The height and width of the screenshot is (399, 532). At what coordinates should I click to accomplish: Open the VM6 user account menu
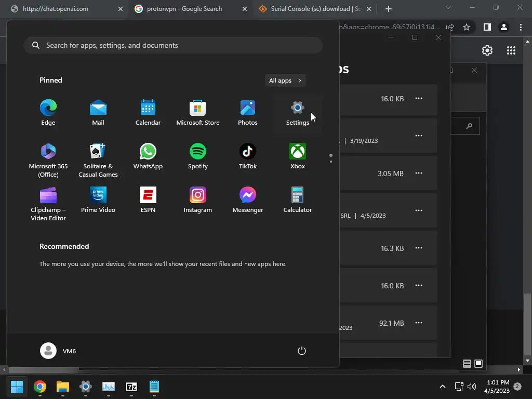[58, 351]
